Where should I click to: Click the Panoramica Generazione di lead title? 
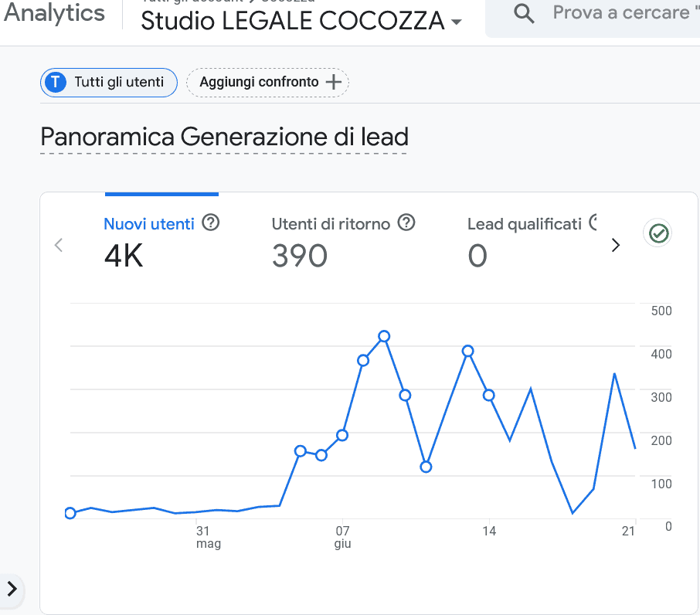224,137
